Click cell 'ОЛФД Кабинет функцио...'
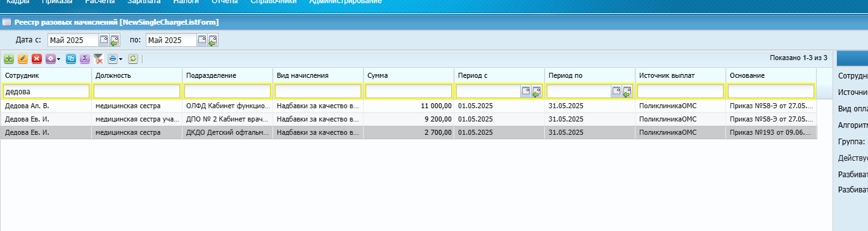868x231 pixels. 227,106
